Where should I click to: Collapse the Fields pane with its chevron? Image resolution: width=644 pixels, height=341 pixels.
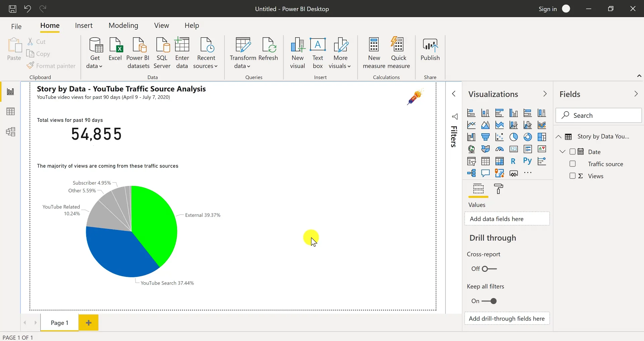pyautogui.click(x=636, y=94)
